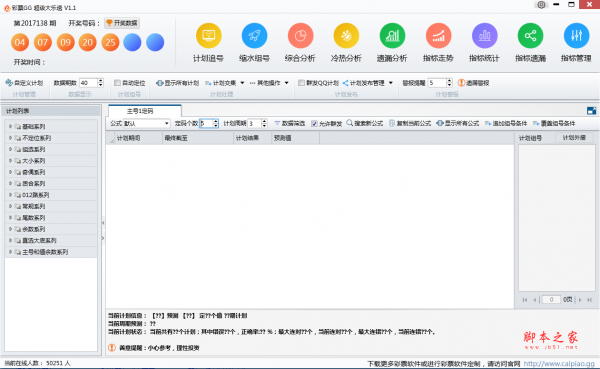Click page number input in pager
Image resolution: width=600 pixels, height=369 pixels.
pyautogui.click(x=551, y=300)
